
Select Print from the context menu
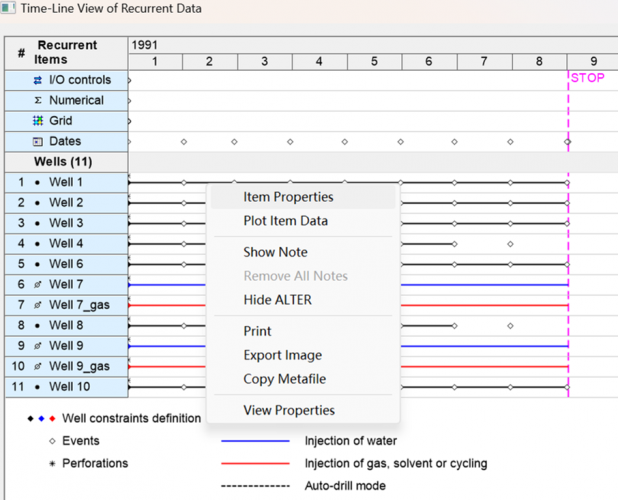(257, 331)
